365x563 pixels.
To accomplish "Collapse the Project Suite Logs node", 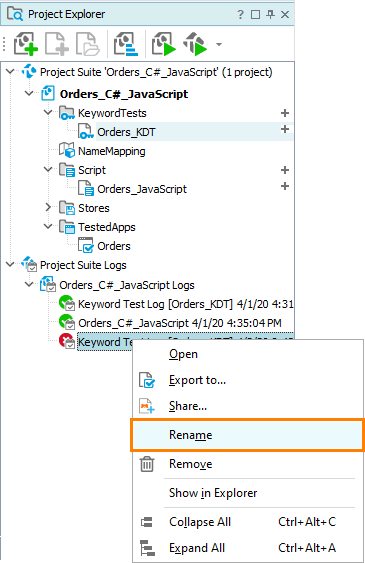I will (10, 265).
